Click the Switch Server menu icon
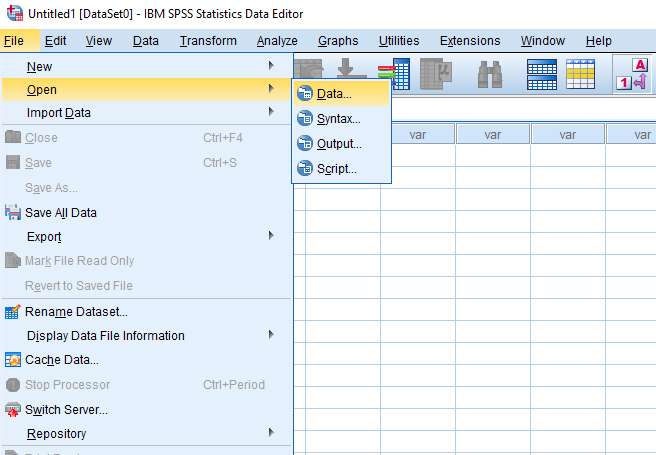The image size is (656, 455). point(13,409)
